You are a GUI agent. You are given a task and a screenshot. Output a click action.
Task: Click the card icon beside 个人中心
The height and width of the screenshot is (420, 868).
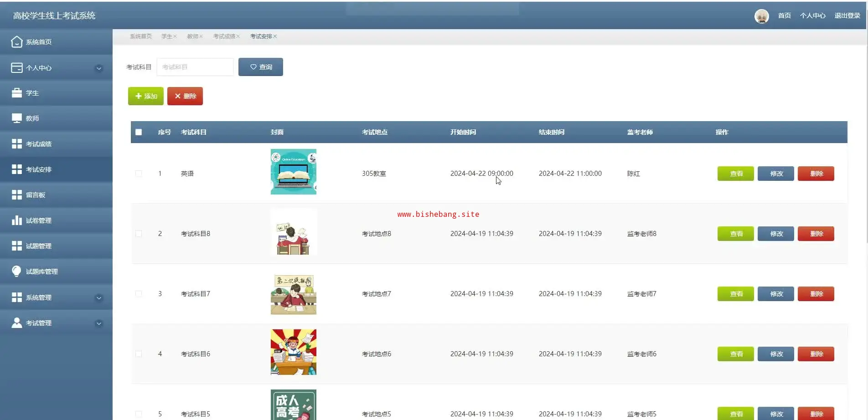[17, 68]
